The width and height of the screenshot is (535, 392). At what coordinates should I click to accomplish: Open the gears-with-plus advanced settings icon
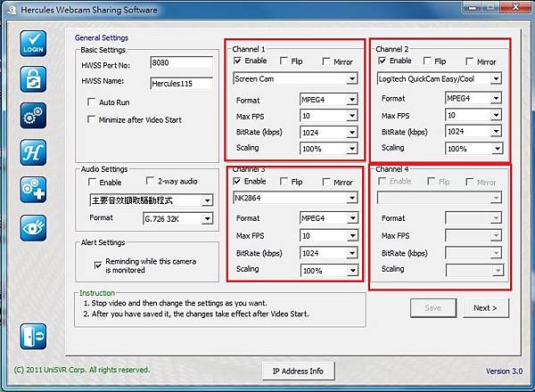[33, 190]
